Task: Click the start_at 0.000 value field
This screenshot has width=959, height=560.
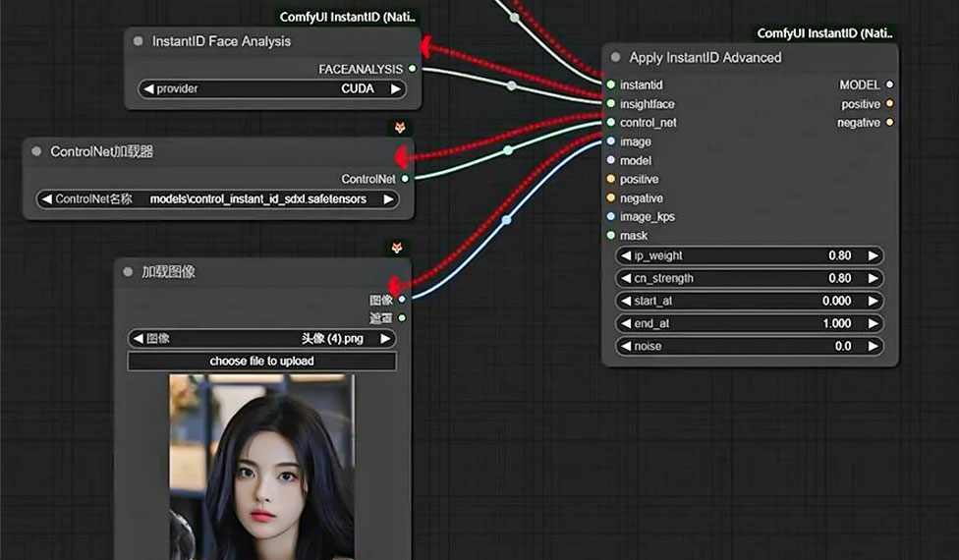Action: (749, 301)
